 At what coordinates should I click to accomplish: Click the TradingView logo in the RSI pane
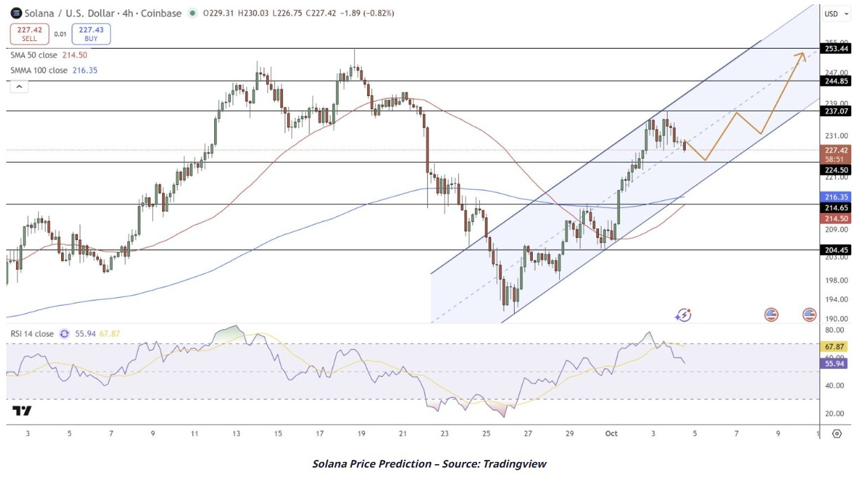tap(22, 411)
